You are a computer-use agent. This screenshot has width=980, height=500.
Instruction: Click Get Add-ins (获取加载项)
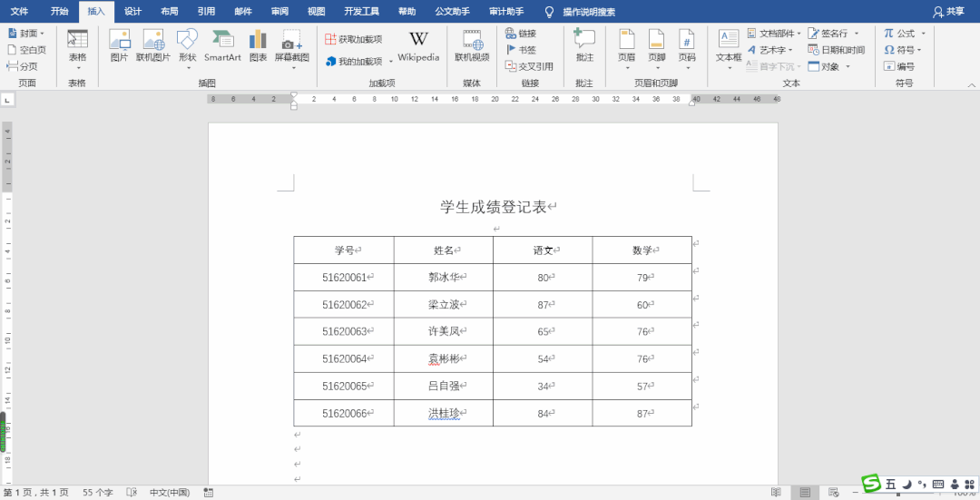click(354, 39)
